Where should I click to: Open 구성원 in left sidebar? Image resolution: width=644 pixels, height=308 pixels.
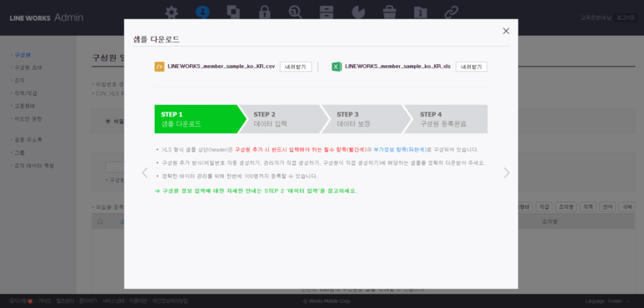click(x=22, y=55)
